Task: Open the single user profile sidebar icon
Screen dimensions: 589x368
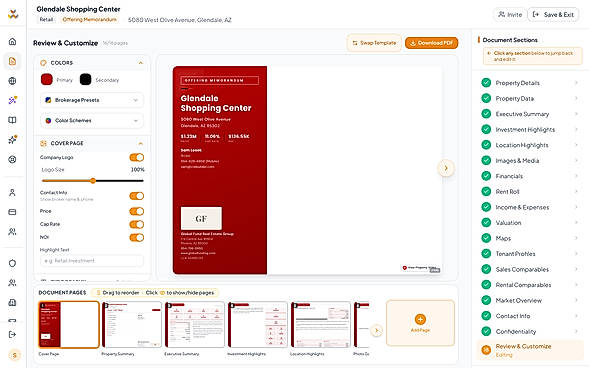Action: (12, 193)
